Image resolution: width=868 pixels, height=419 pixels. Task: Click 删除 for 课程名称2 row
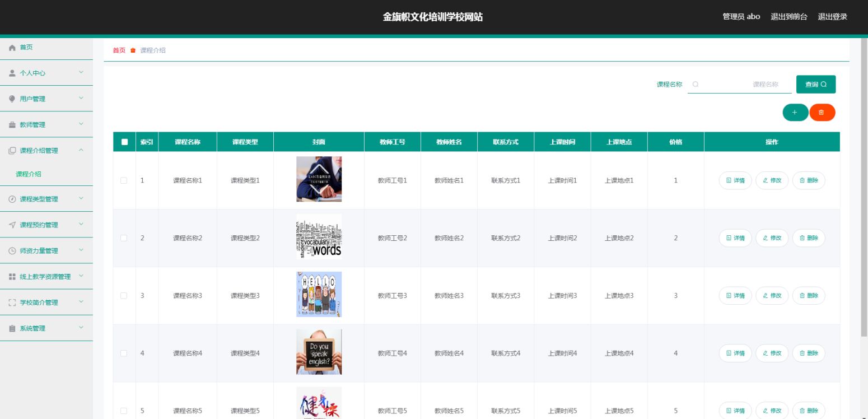pos(809,238)
